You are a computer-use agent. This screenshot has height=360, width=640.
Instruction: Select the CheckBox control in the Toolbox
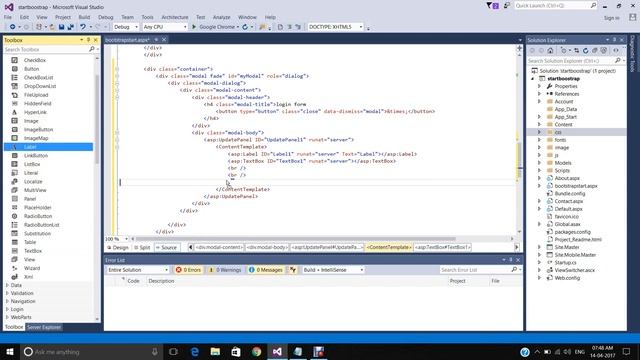pos(35,60)
